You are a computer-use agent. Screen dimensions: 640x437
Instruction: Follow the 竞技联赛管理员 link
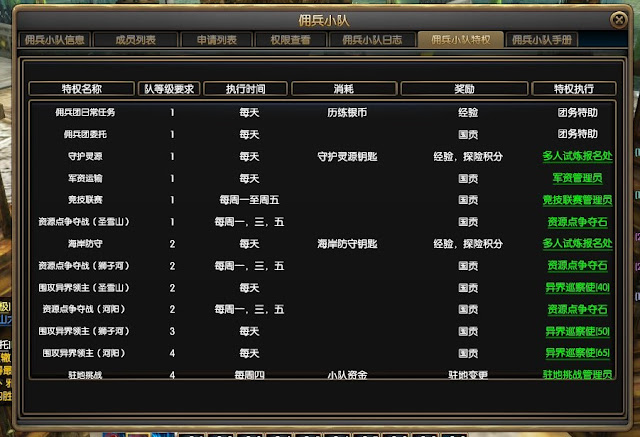coord(578,200)
